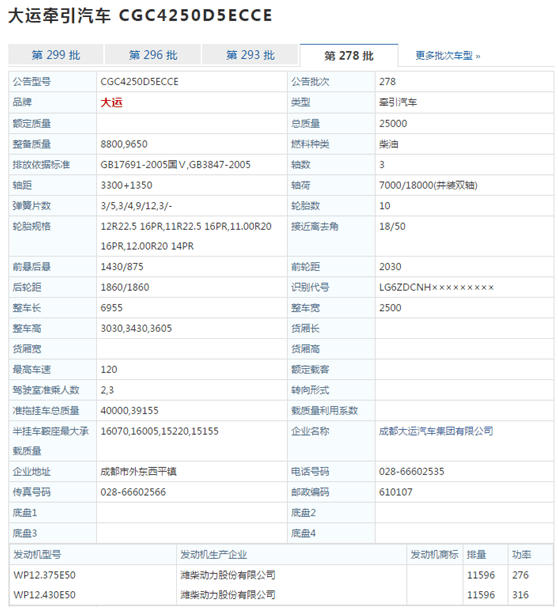This screenshot has width=558, height=609.
Task: Click phone number 028-66602535
Action: point(412,472)
